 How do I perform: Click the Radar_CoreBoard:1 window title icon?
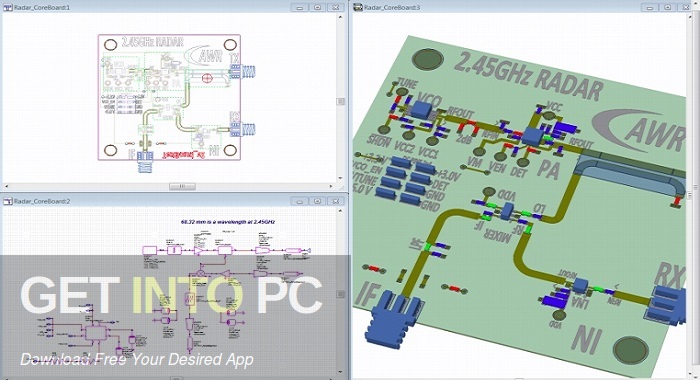pos(7,8)
